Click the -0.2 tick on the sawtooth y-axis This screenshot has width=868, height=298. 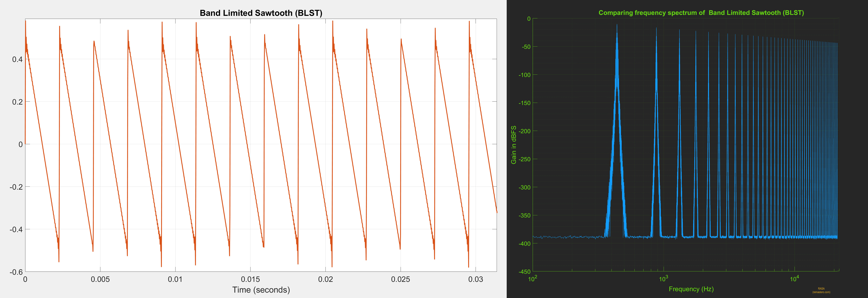tap(16, 187)
